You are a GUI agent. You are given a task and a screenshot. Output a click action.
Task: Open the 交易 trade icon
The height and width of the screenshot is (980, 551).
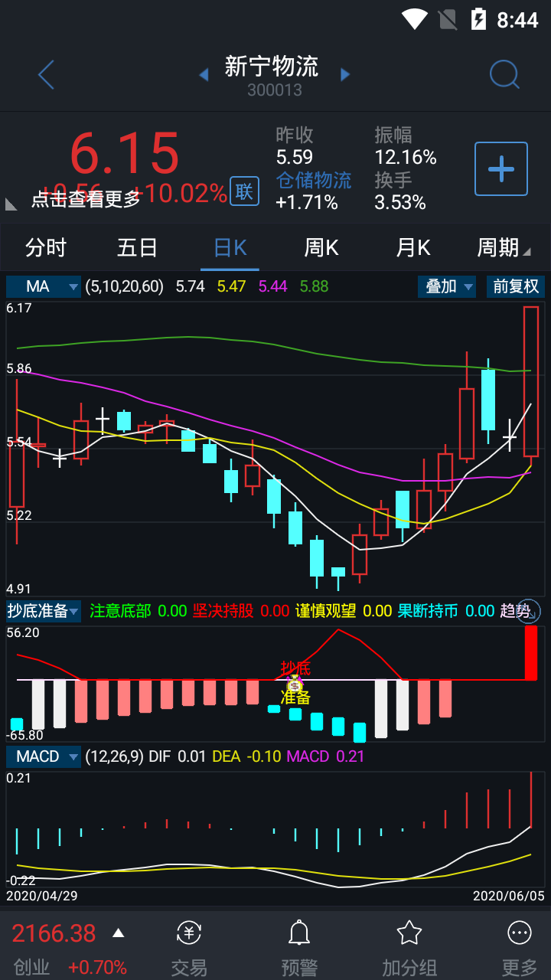[189, 933]
